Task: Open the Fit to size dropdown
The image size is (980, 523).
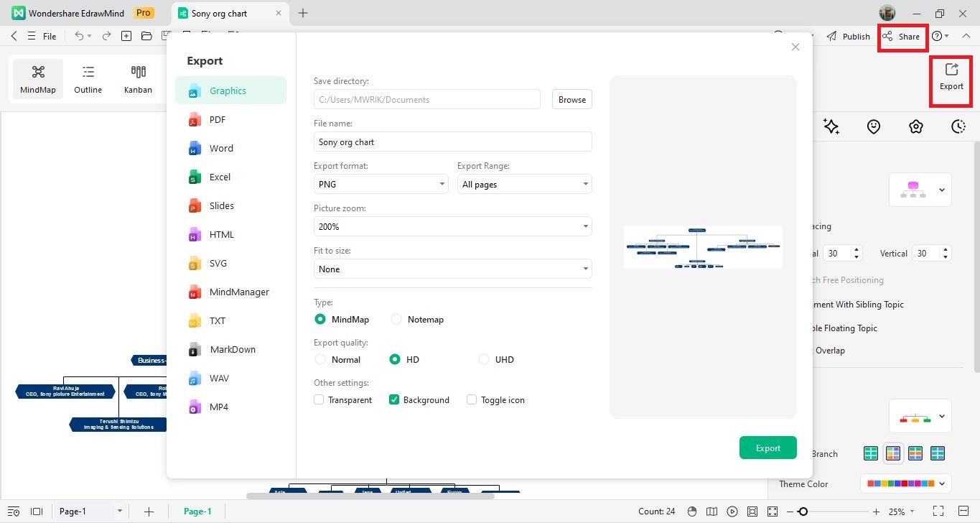Action: tap(453, 269)
